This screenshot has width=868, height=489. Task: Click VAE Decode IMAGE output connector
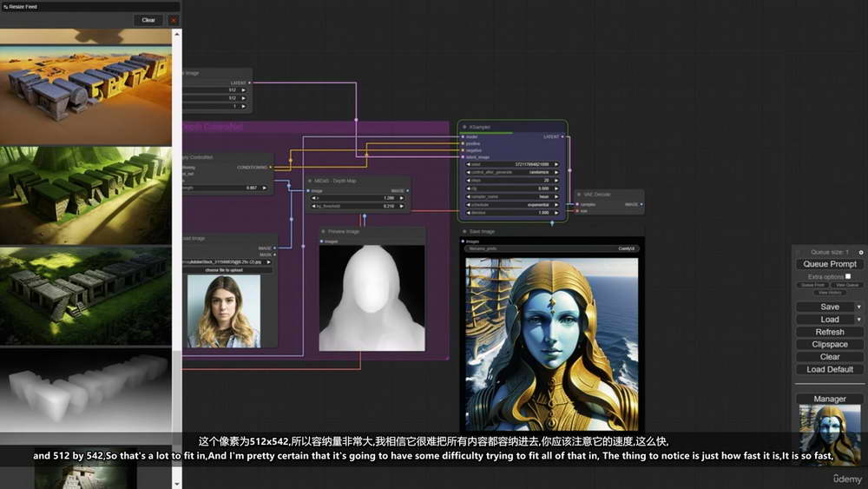[x=641, y=204]
